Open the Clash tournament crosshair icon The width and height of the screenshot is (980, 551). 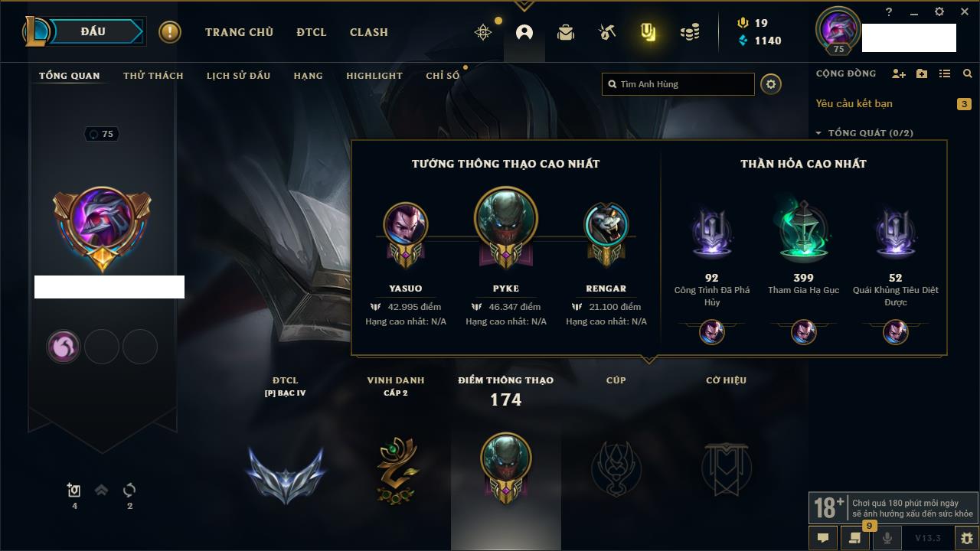(483, 32)
